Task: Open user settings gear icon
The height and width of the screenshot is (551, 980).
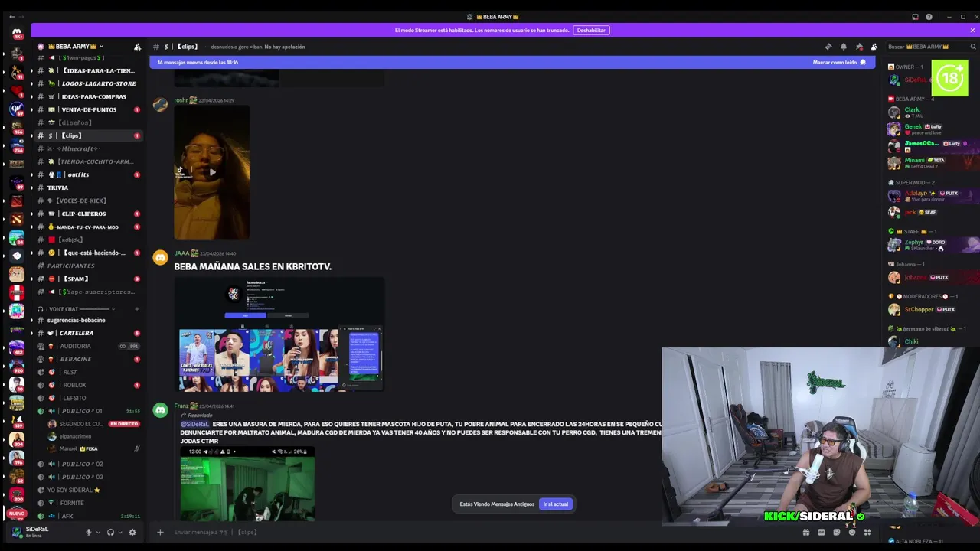Action: tap(132, 533)
